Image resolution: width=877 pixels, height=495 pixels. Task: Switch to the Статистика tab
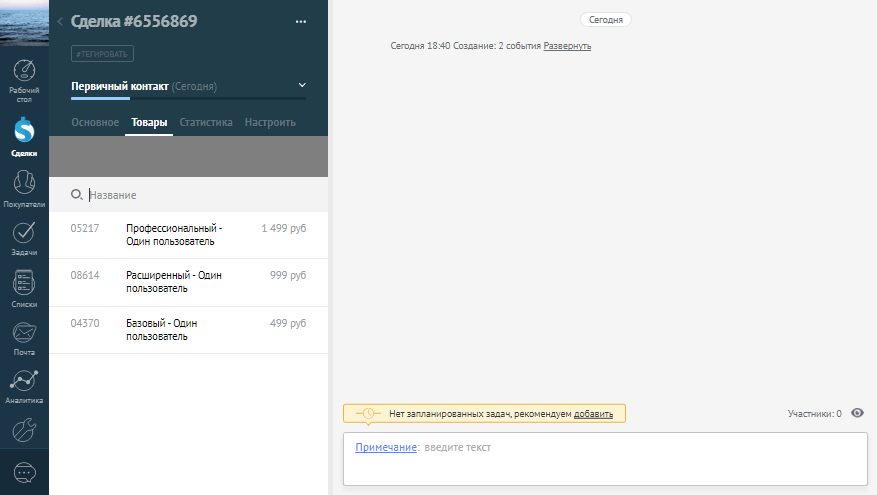[206, 122]
